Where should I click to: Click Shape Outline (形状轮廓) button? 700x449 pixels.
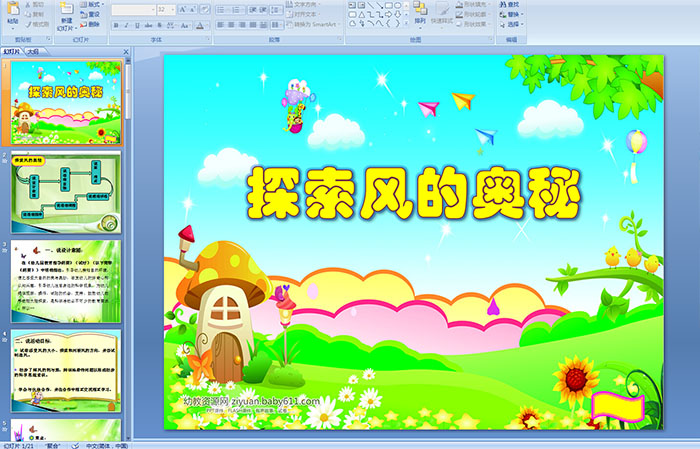point(473,14)
